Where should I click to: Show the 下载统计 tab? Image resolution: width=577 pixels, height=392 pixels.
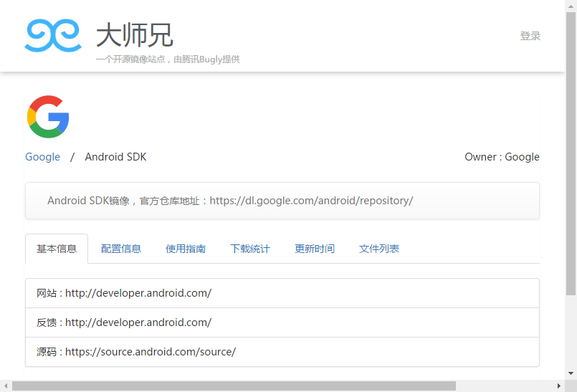click(x=250, y=249)
